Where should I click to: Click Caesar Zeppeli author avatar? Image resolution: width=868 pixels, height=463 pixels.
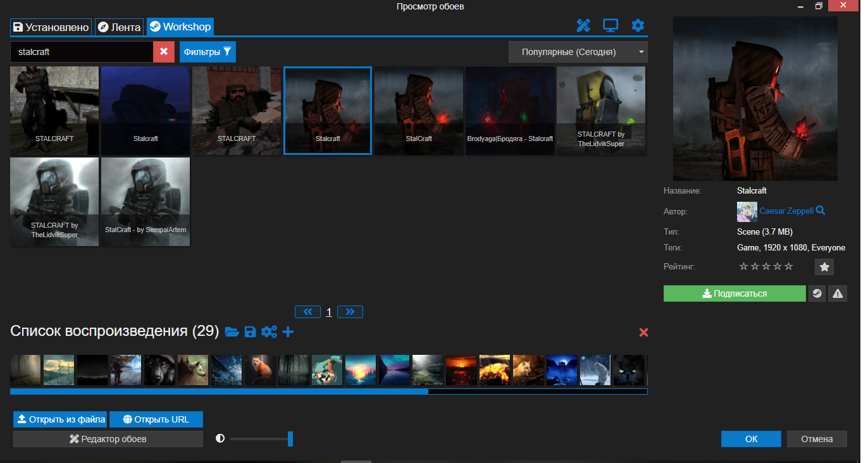click(x=747, y=211)
